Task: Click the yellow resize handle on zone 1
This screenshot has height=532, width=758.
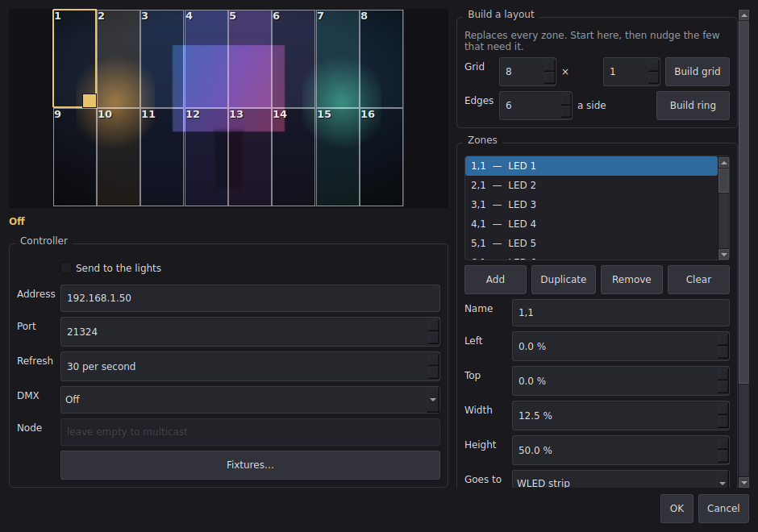Action: [x=90, y=101]
